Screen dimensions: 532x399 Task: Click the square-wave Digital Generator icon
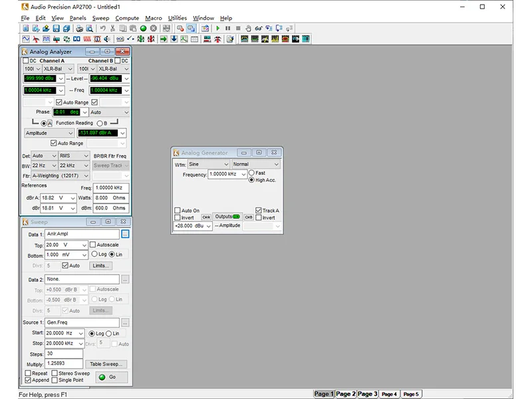pos(46,39)
